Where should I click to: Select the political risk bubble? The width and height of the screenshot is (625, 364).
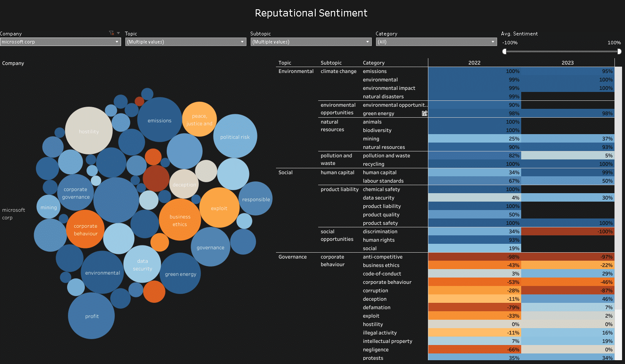pyautogui.click(x=235, y=136)
